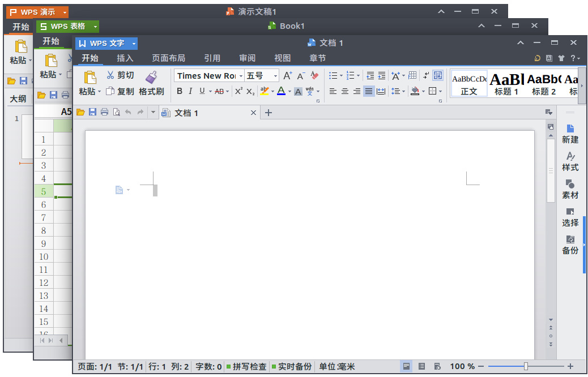Viewport: 588px width, 377px height.
Task: Increase font size with A+ icon
Action: (288, 76)
